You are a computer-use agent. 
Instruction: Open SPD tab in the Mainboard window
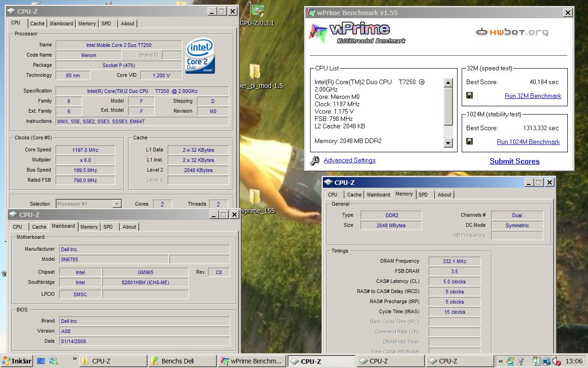(108, 227)
